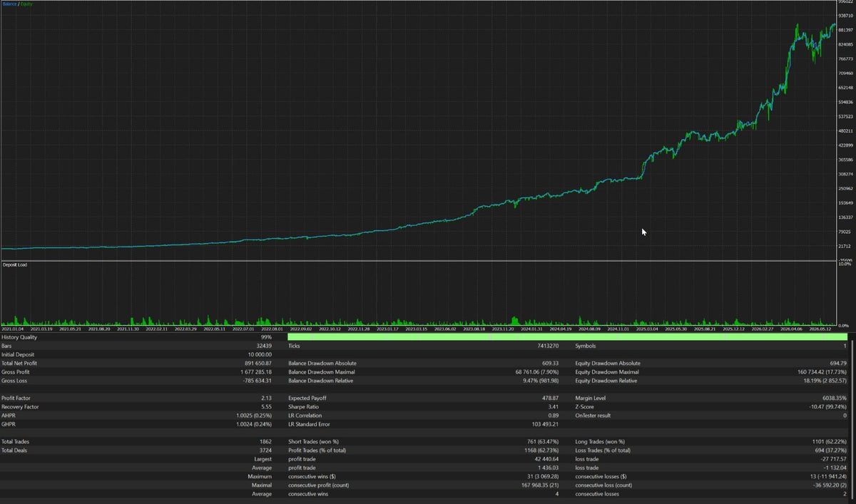
Task: Click the Initial Deposit value 10 000.00
Action: tap(258, 354)
